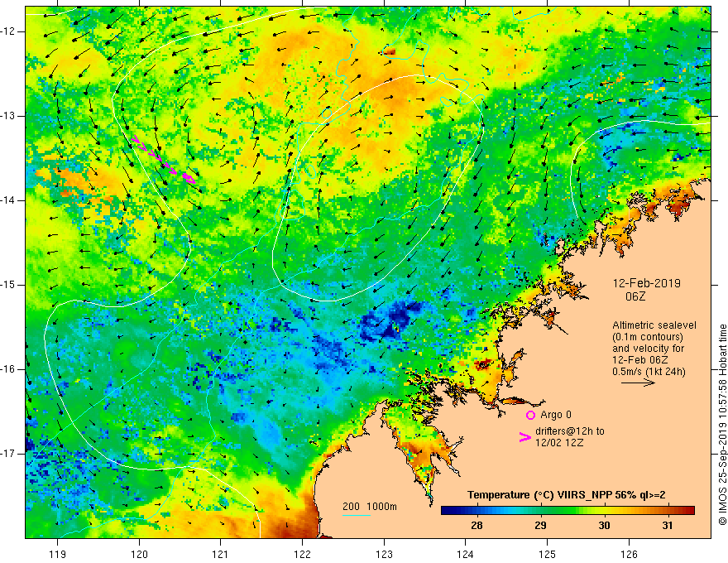The height and width of the screenshot is (563, 728).
Task: Click the longitude 122 axis label
Action: 302,554
